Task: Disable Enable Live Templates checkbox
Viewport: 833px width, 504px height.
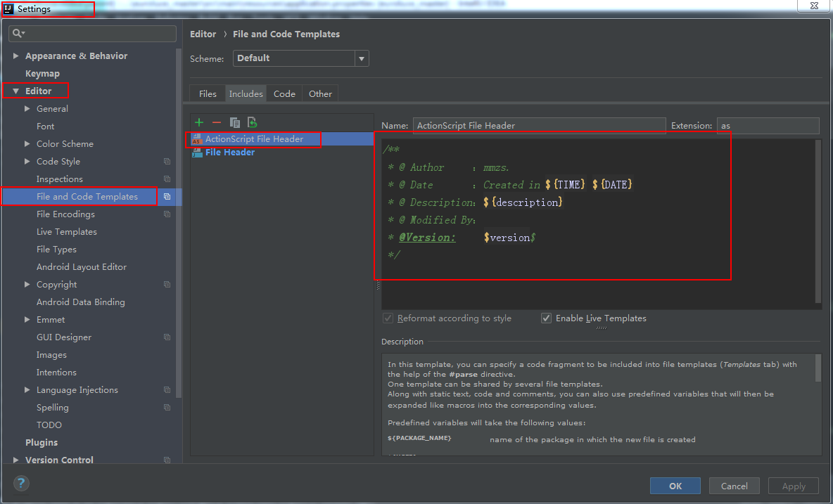Action: pos(546,318)
